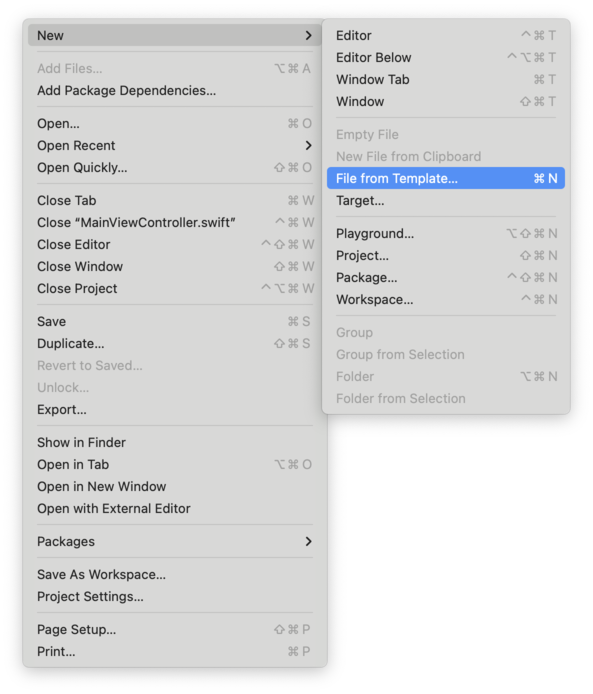Viewport: 593px width, 694px height.
Task: Choose Open in Tab
Action: click(175, 464)
